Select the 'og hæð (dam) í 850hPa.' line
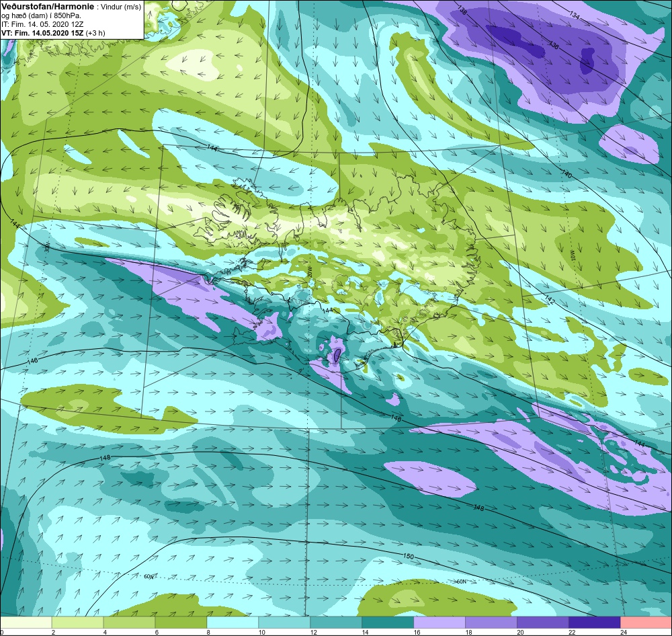The width and height of the screenshot is (672, 636). tap(42, 16)
